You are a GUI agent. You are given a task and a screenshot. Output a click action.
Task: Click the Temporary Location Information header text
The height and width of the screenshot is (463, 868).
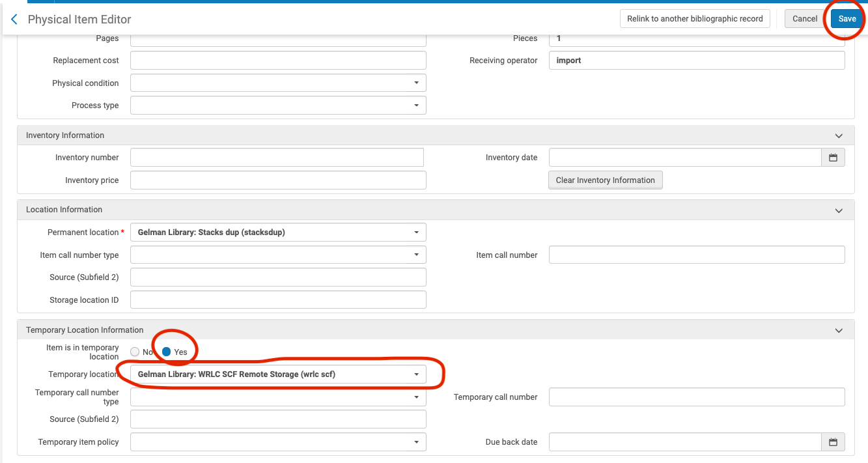point(85,330)
